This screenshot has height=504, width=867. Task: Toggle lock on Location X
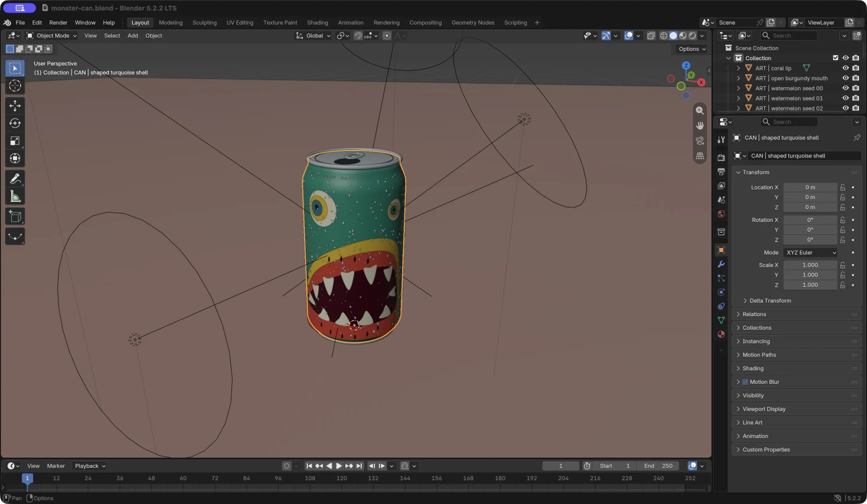pos(843,187)
